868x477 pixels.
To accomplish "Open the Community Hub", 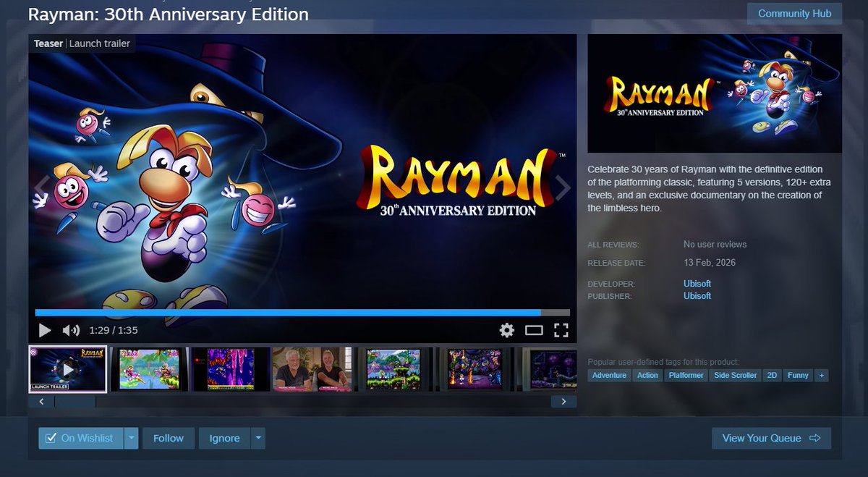I will [x=794, y=14].
